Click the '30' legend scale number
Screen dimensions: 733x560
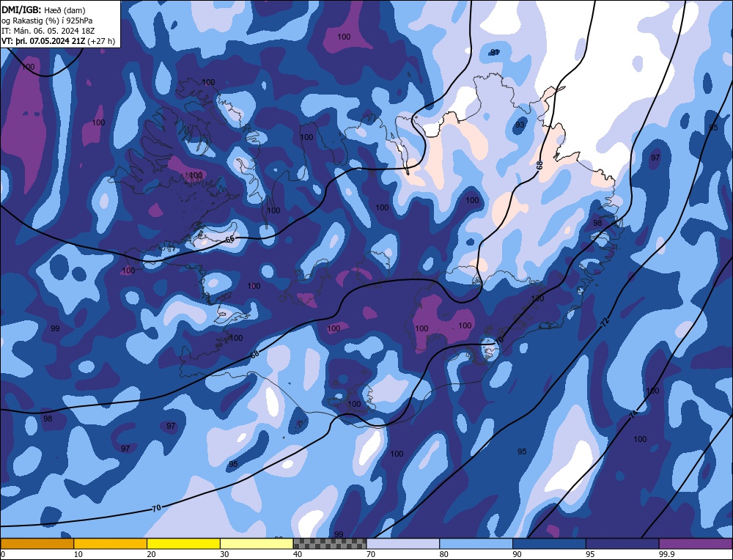224,554
